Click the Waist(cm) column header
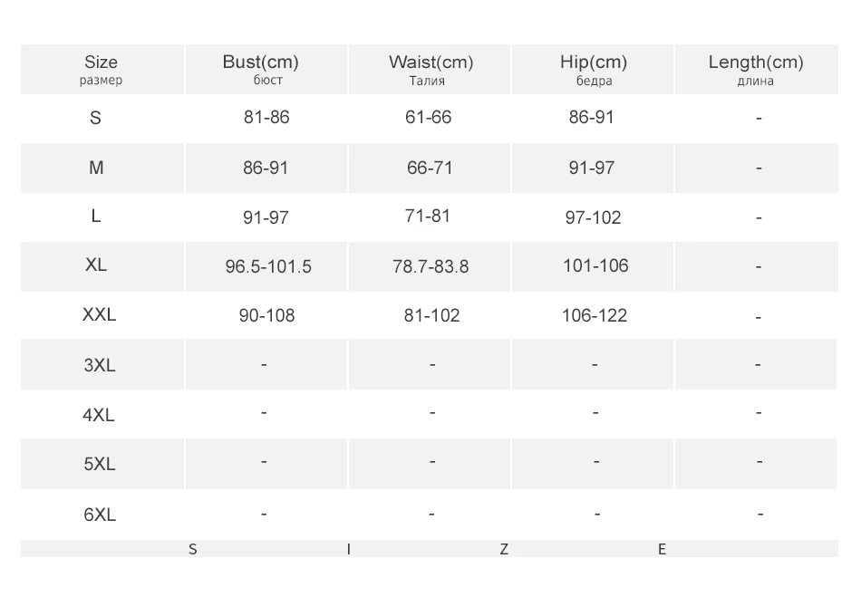The image size is (861, 616). point(430,70)
